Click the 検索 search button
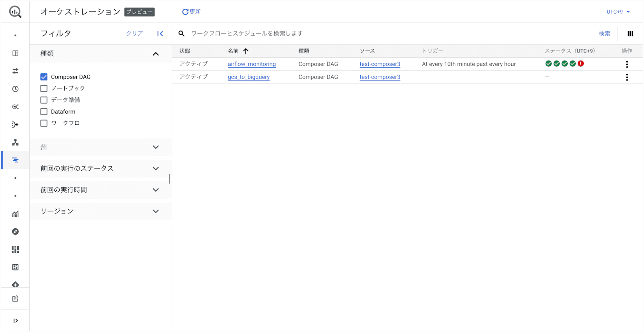Screen dimensions: 644x332 click(604, 33)
